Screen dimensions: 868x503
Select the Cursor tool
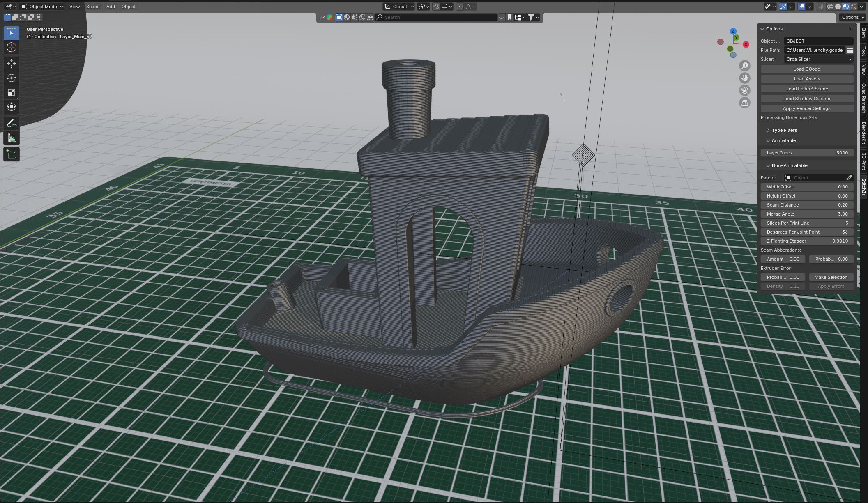coord(11,47)
